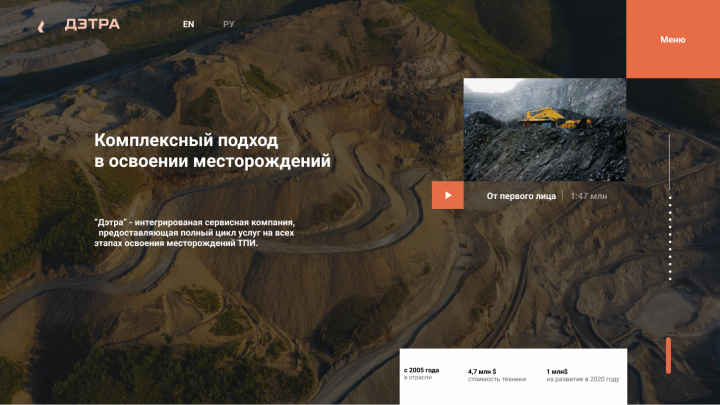
Task: Switch site language to РУ
Action: pos(228,24)
